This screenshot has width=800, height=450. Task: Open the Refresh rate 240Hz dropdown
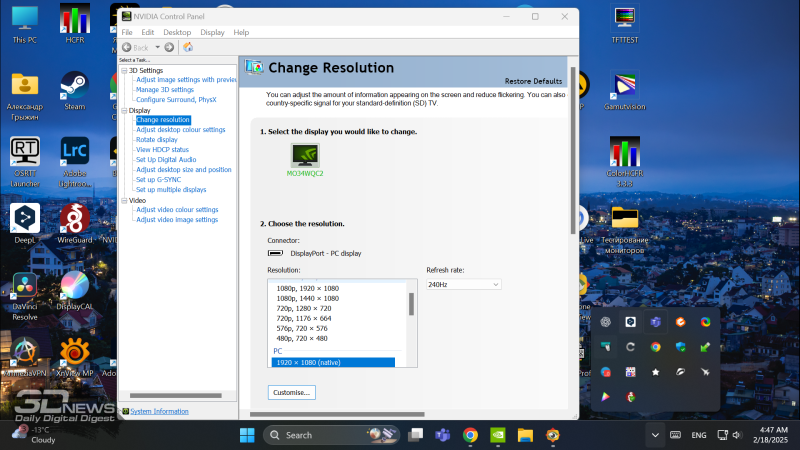(463, 284)
